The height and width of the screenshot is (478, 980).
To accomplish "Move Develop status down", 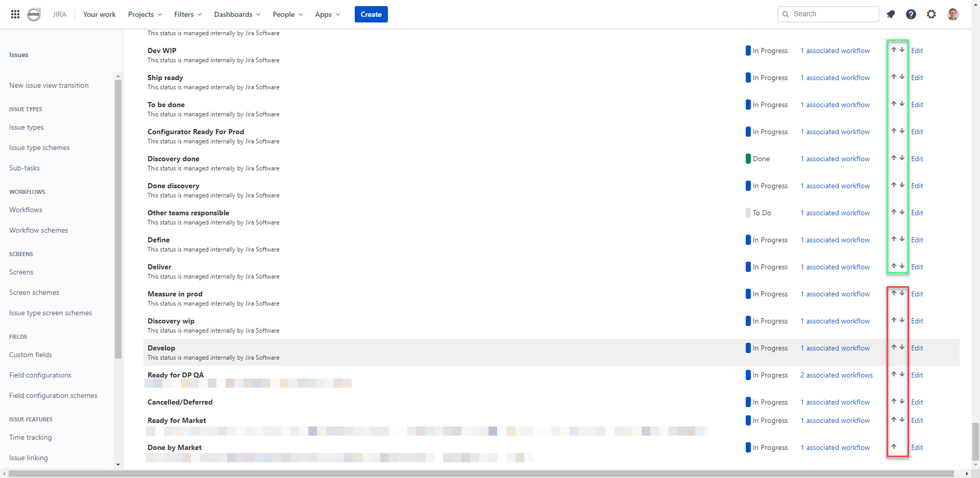I will [x=902, y=347].
